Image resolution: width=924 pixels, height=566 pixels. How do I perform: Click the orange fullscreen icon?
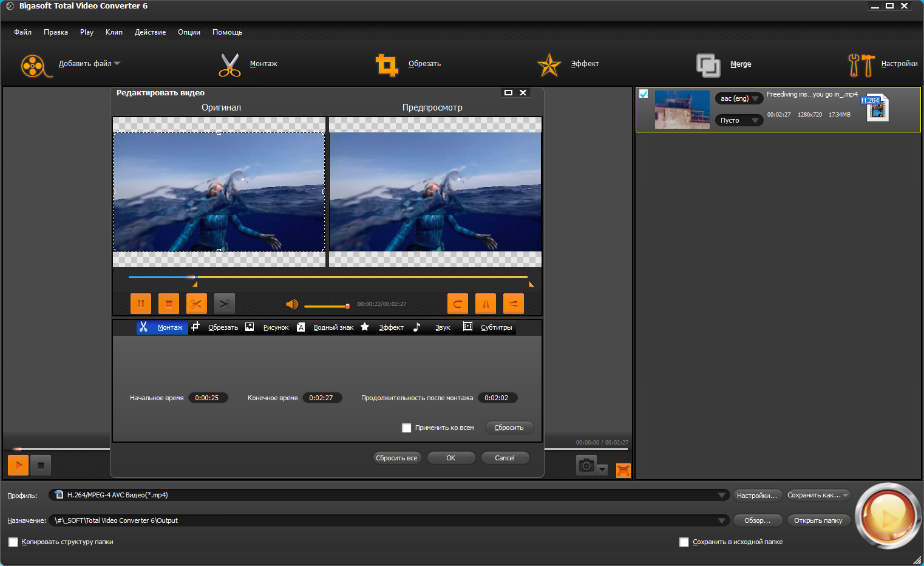point(623,470)
